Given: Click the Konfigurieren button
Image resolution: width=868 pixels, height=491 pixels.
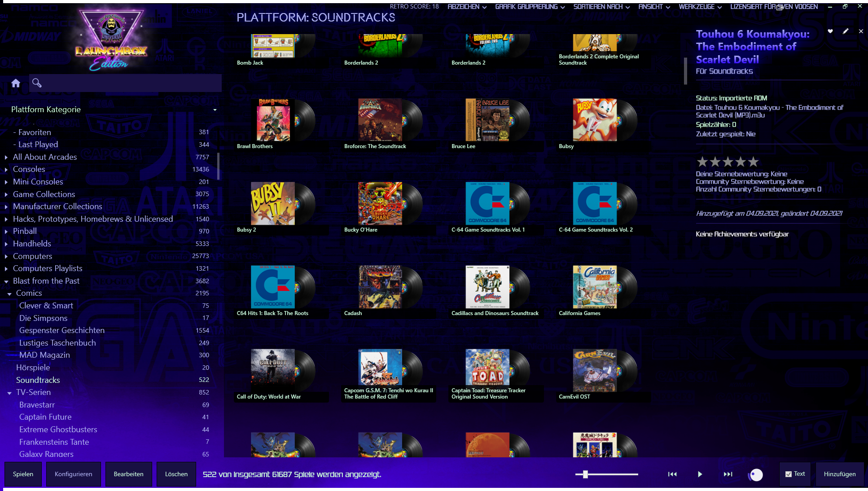Looking at the screenshot, I should [74, 474].
